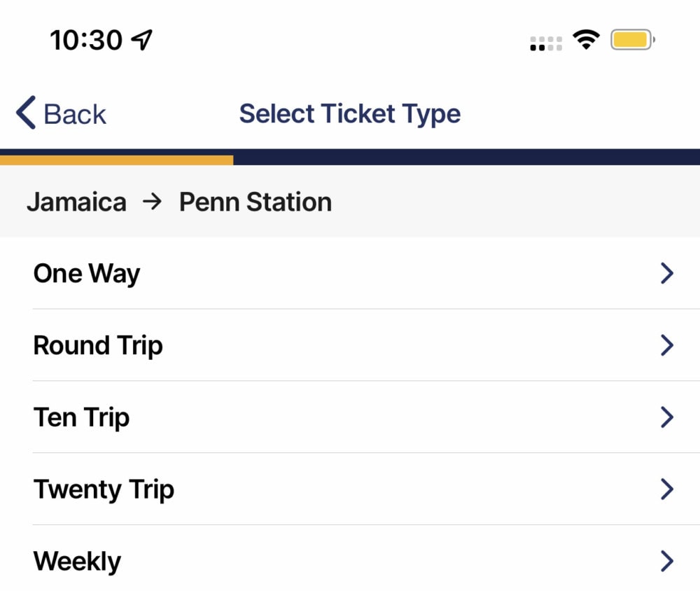This screenshot has width=700, height=591.
Task: Tap the arrow between Jamaica and Penn Station
Action: (152, 202)
